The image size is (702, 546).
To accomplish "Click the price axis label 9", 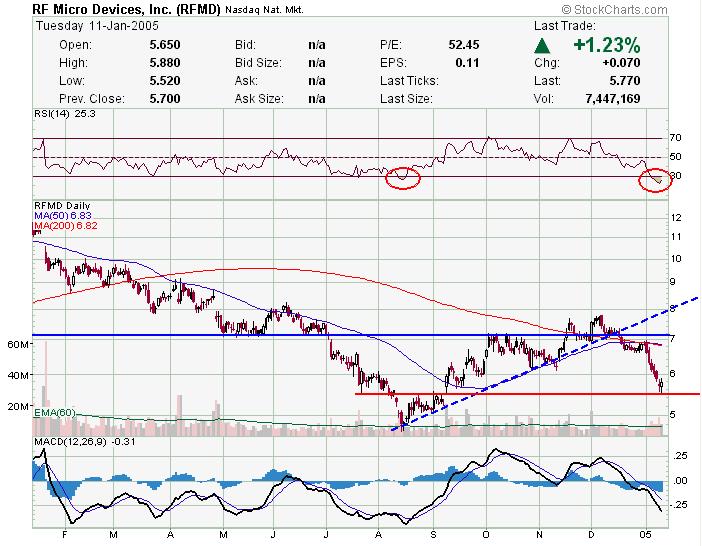I will [672, 282].
